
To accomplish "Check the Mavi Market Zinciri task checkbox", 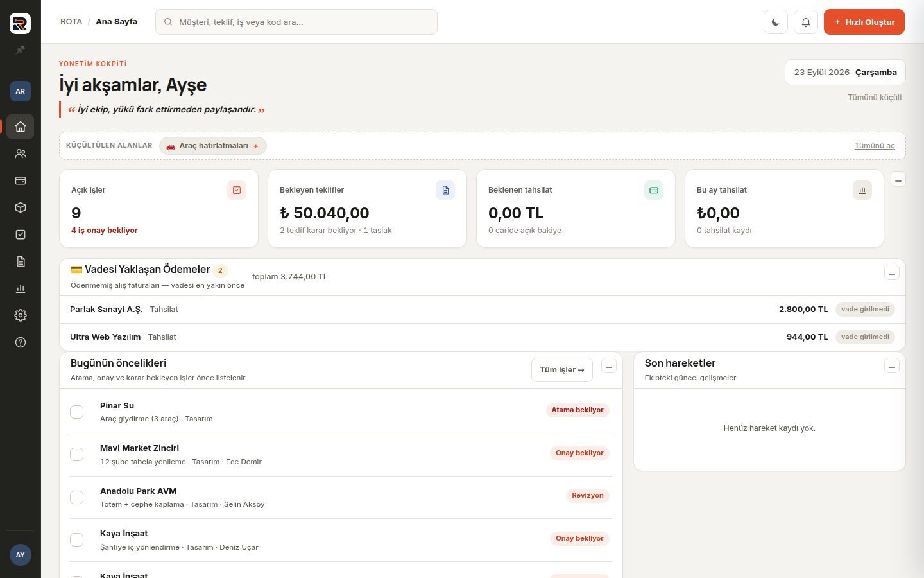I will (77, 455).
